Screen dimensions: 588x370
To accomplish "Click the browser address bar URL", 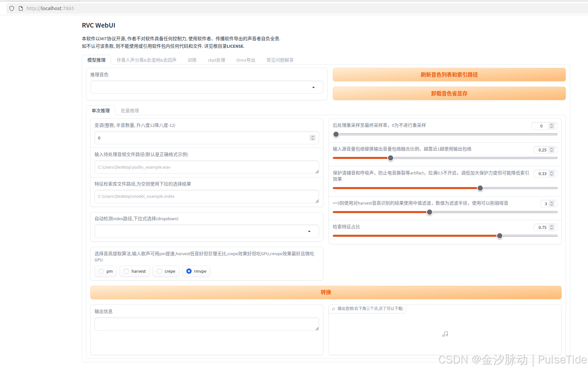I will [50, 8].
